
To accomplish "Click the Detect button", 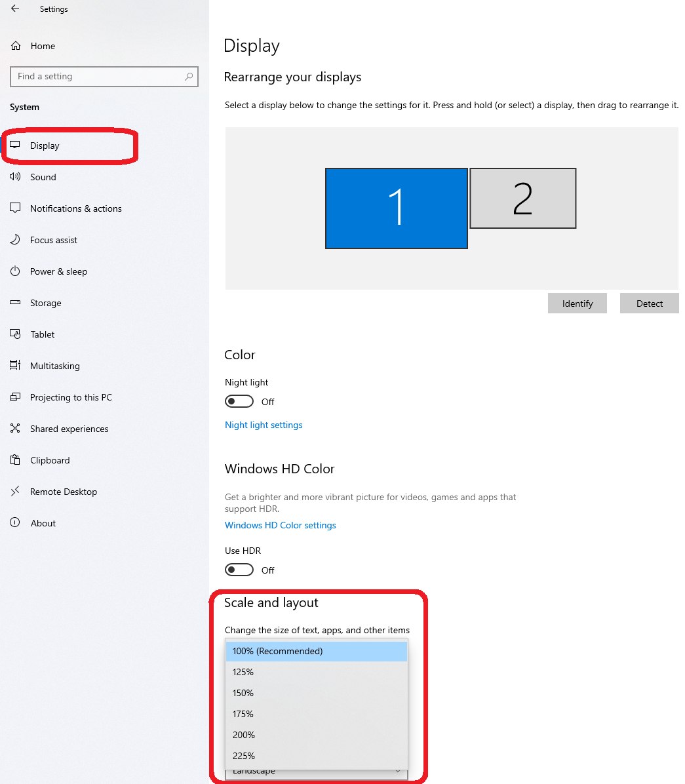I will [650, 304].
